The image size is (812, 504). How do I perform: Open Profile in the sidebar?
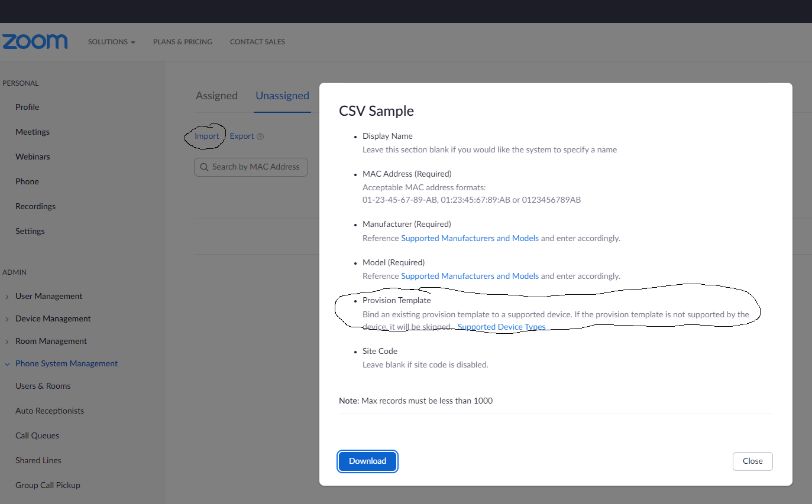click(27, 107)
